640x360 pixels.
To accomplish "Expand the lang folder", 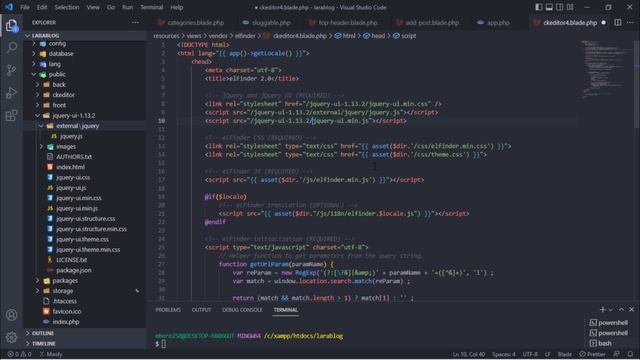I will point(54,64).
